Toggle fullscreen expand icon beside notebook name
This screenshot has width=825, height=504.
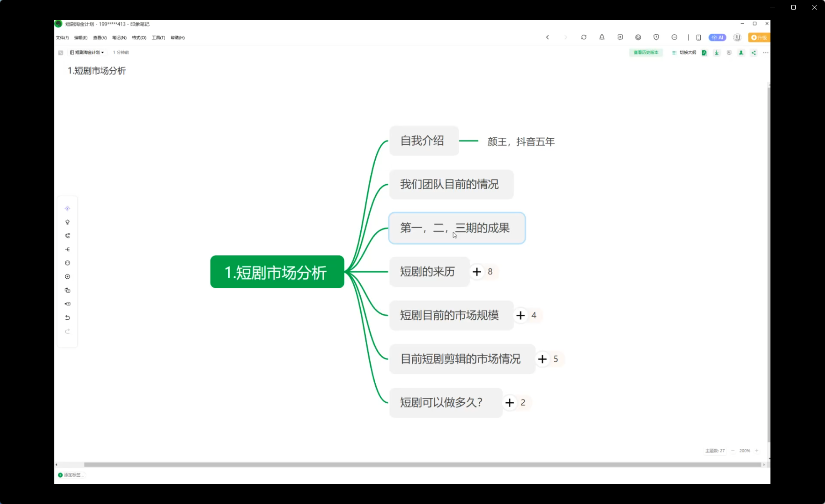[61, 53]
